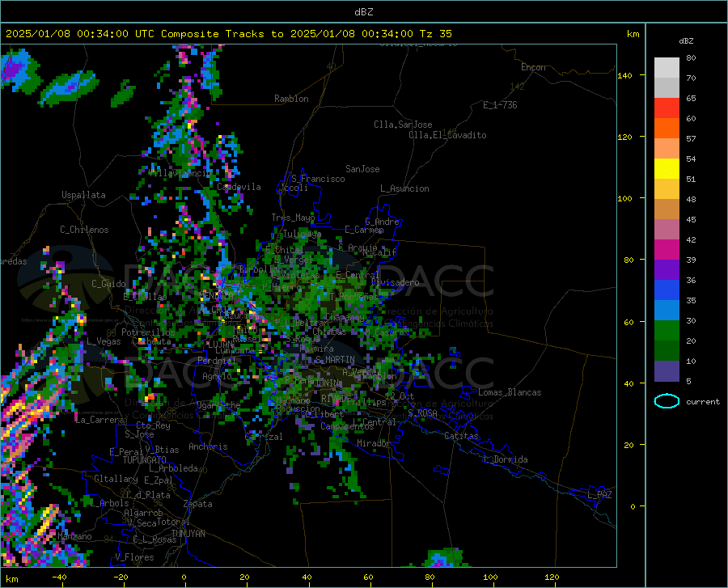728x588 pixels.
Task: Click the orange swatch below legend 60
Action: click(x=667, y=129)
